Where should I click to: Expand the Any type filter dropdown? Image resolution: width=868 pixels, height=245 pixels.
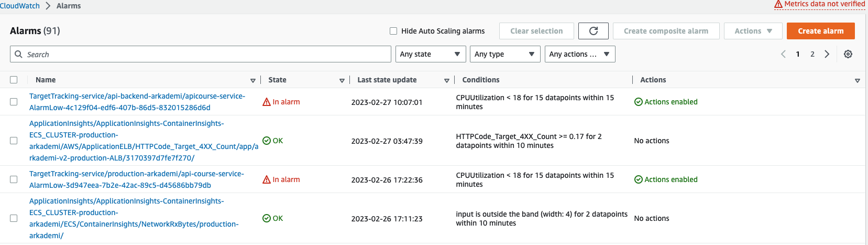pyautogui.click(x=504, y=54)
